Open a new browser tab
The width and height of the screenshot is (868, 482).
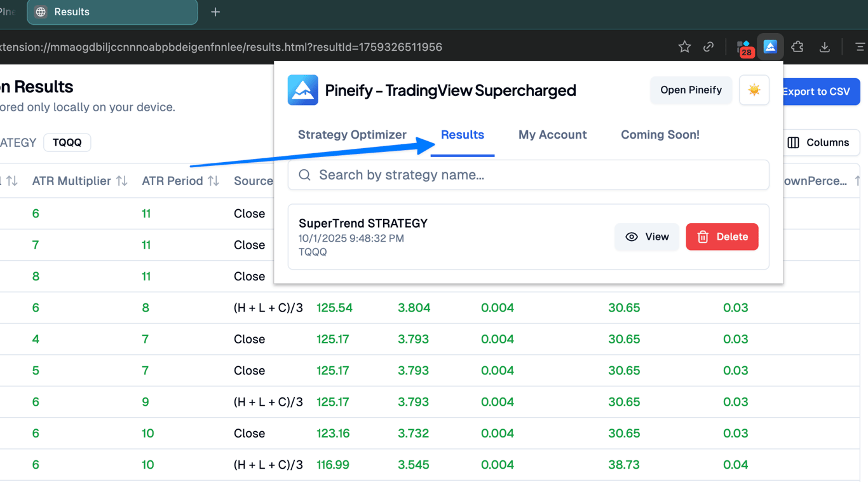tap(215, 12)
